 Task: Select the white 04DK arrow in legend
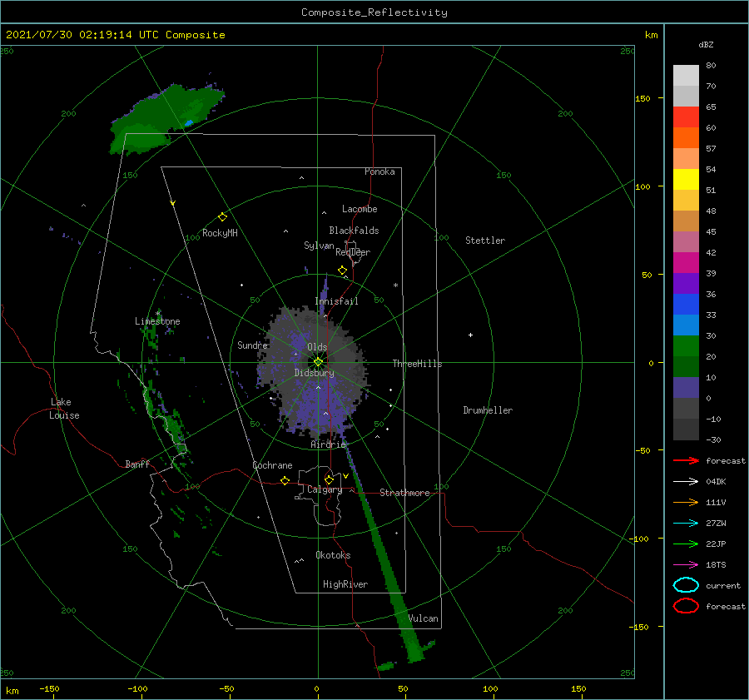686,481
